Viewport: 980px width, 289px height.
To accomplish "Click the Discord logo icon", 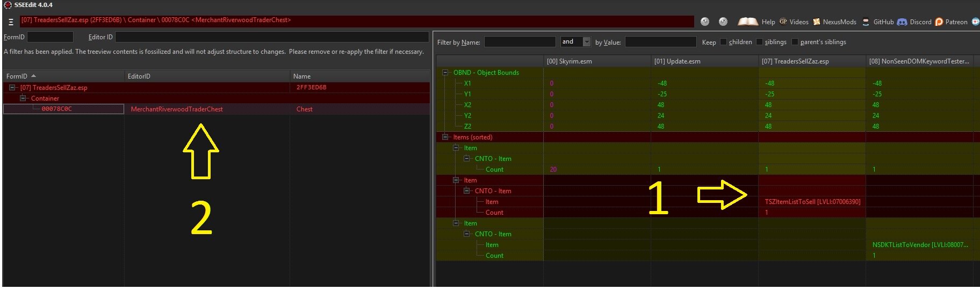I will click(x=902, y=22).
